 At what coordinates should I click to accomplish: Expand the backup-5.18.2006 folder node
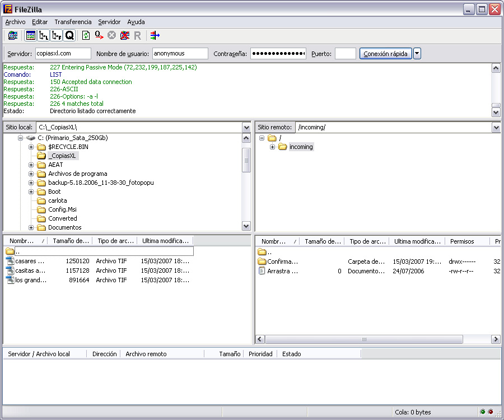[31, 183]
